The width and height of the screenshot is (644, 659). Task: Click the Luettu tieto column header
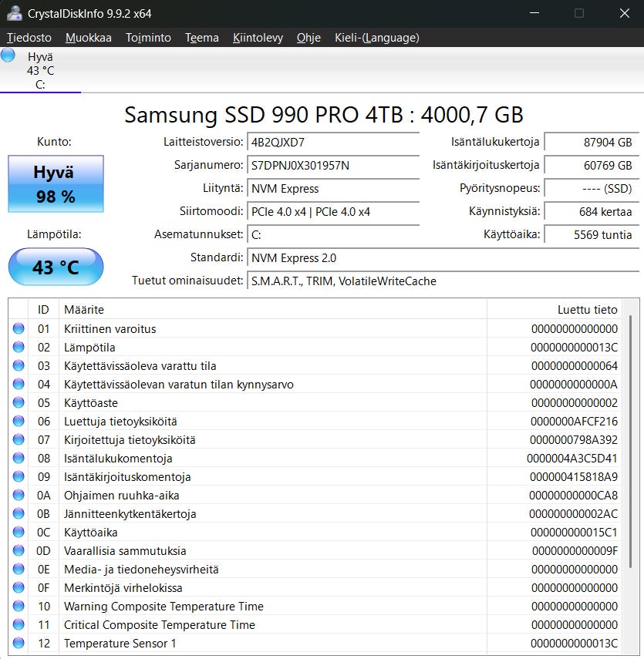point(555,309)
